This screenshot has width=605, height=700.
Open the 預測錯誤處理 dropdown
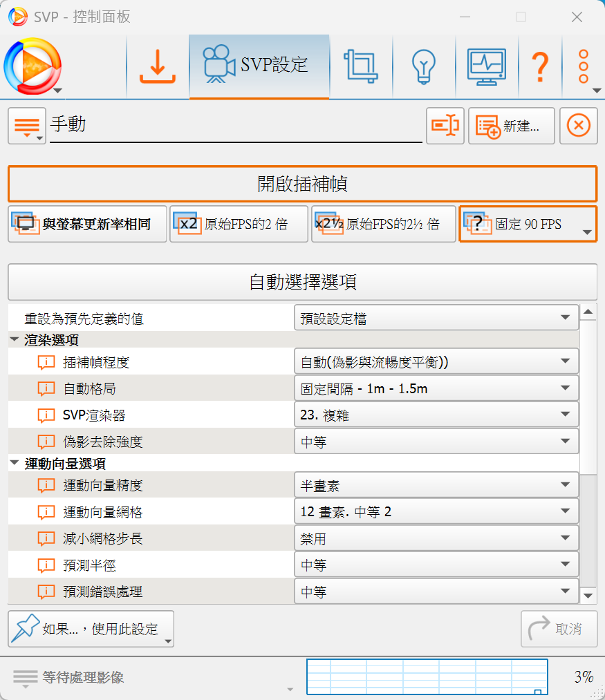(436, 591)
